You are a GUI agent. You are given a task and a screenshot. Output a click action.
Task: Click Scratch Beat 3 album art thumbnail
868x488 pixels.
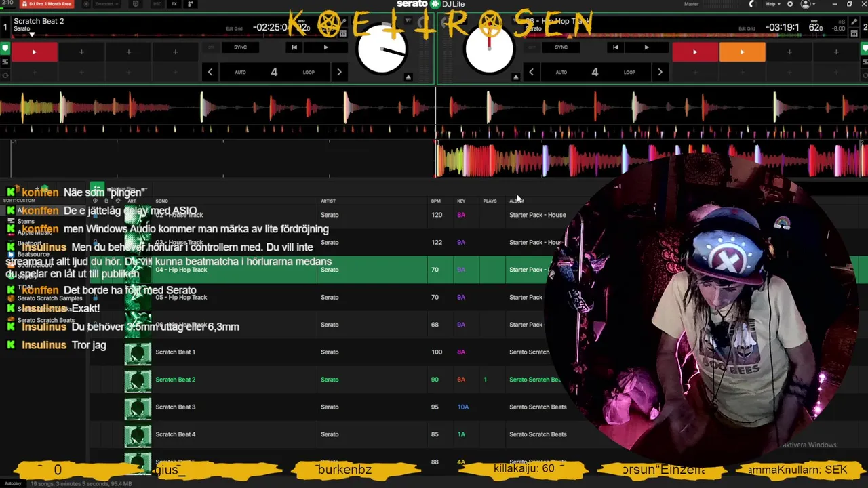pos(138,407)
